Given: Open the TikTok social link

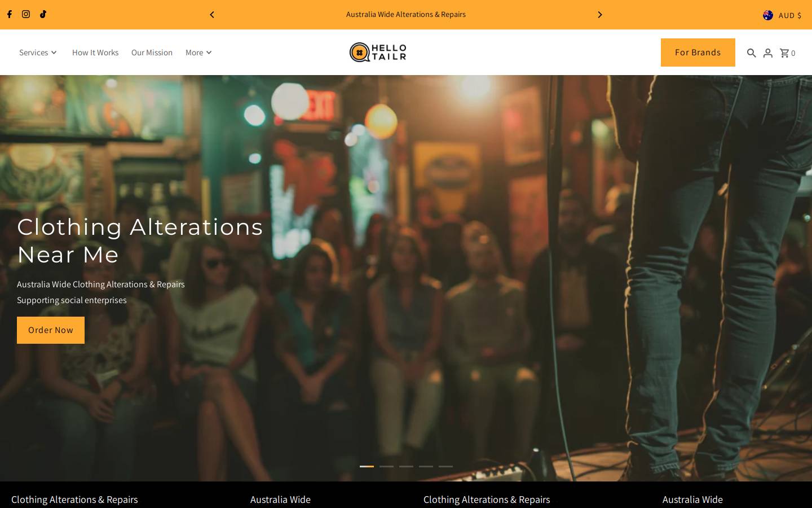Looking at the screenshot, I should [x=43, y=14].
